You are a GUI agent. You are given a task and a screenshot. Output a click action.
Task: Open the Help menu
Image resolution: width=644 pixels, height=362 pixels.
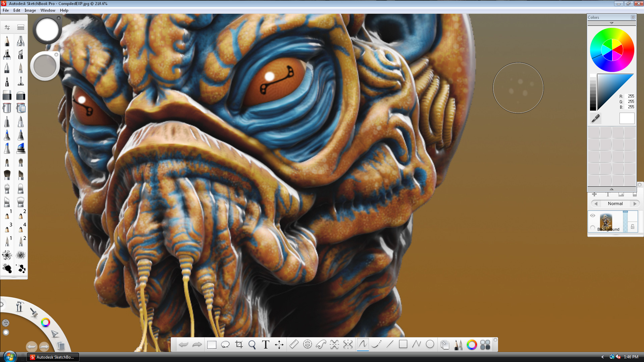[64, 10]
